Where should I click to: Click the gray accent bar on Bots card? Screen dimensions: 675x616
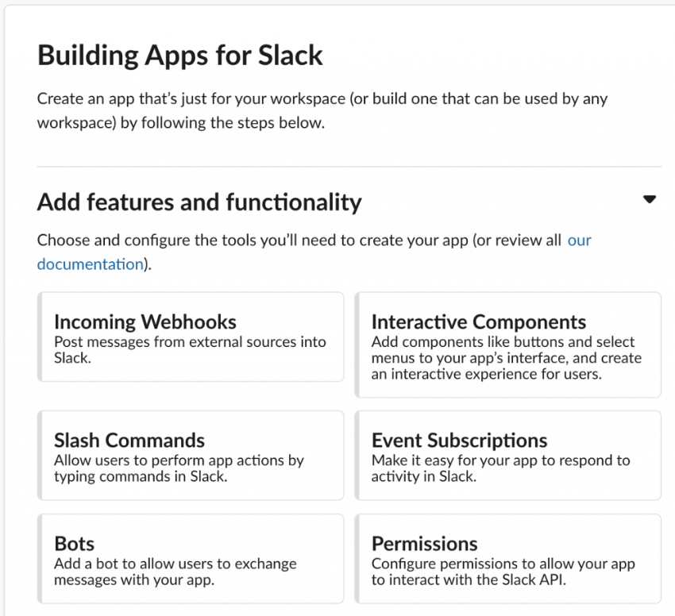click(40, 558)
